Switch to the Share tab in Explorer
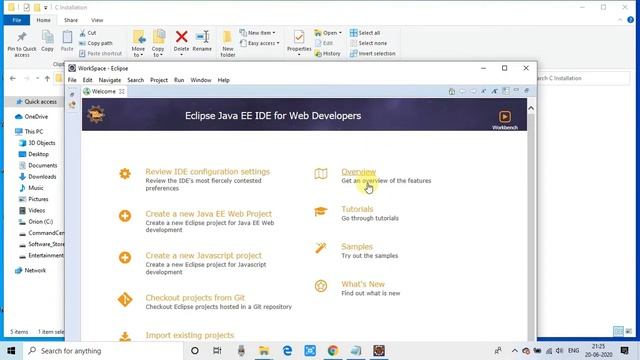This screenshot has width=640, height=360. pyautogui.click(x=71, y=20)
